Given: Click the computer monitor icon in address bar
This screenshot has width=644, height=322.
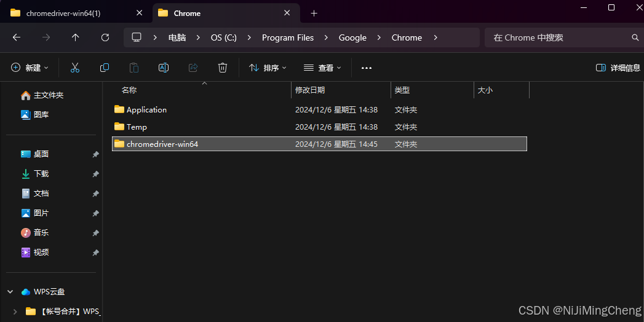Looking at the screenshot, I should pyautogui.click(x=137, y=37).
